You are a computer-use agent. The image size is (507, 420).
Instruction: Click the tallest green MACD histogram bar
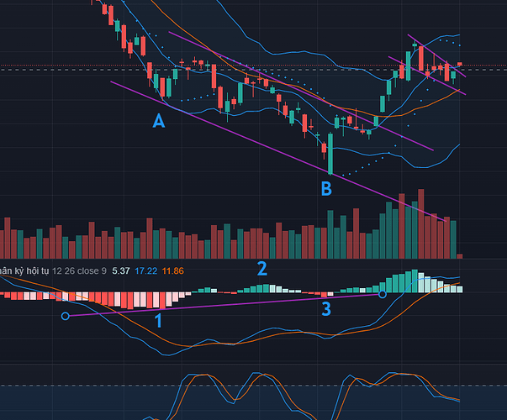click(415, 281)
